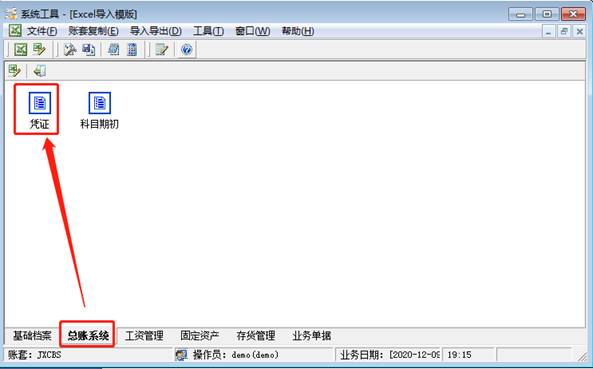593x369 pixels.
Task: Minimize the inner Excel导入模版 child window
Action: [x=548, y=31]
